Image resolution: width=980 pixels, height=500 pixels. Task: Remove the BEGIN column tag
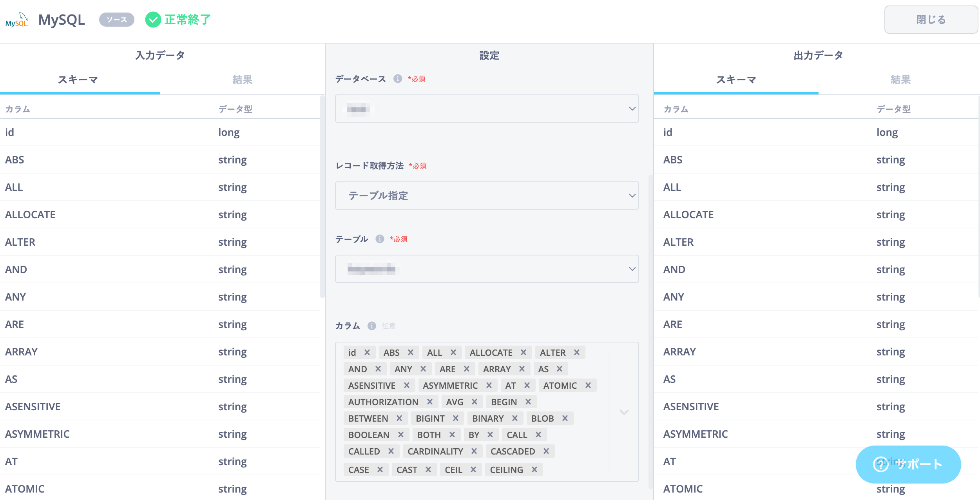(528, 402)
